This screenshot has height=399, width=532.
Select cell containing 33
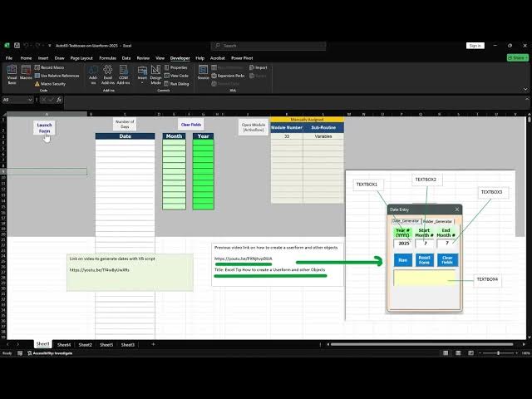click(287, 136)
